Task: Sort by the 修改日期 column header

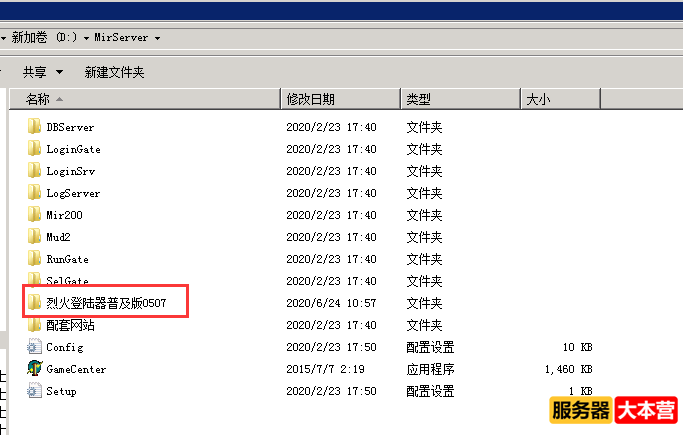Action: pos(341,99)
